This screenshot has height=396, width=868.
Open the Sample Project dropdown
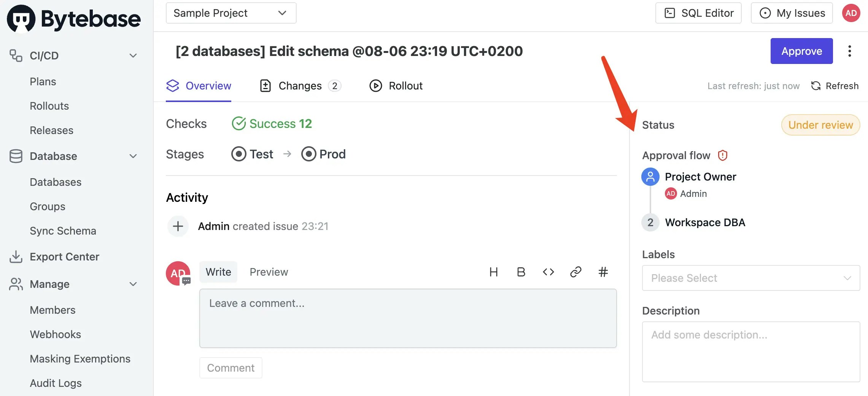(x=231, y=13)
